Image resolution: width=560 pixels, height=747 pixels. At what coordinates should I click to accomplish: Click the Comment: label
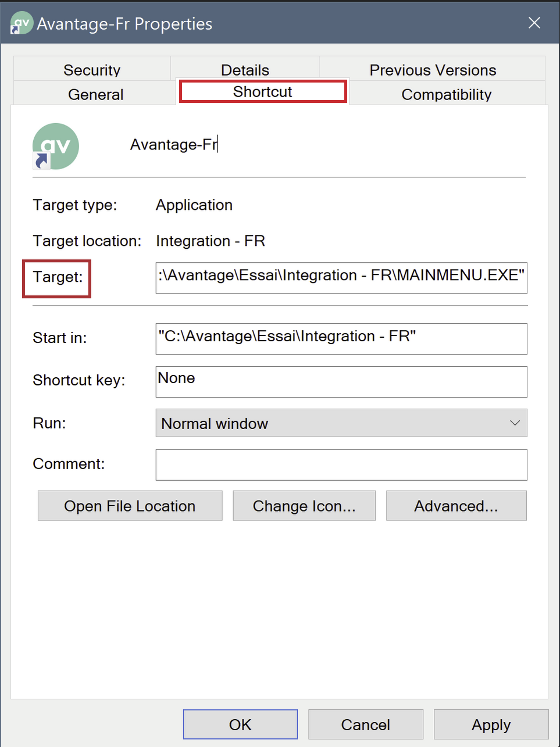point(69,464)
